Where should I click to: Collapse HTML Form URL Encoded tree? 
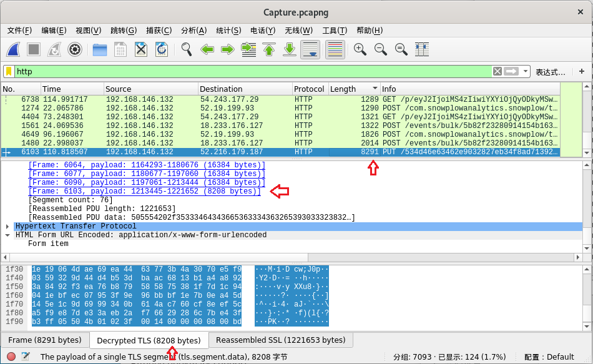point(7,235)
